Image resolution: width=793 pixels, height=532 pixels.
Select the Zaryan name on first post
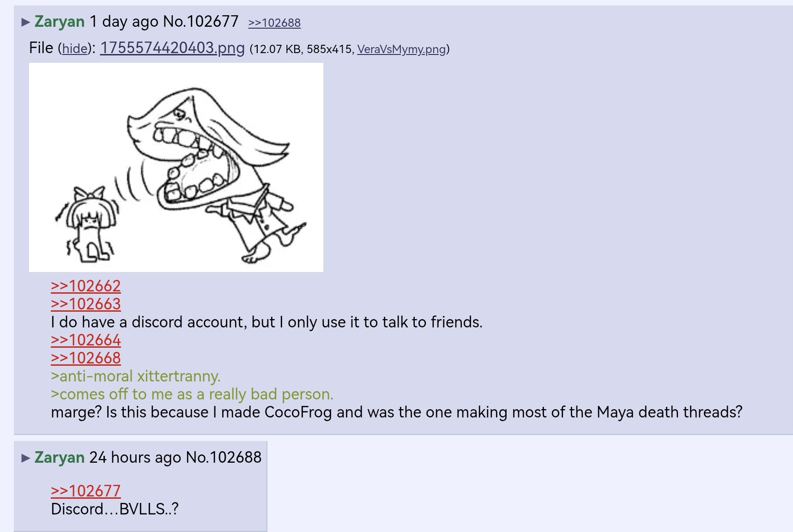pos(60,22)
